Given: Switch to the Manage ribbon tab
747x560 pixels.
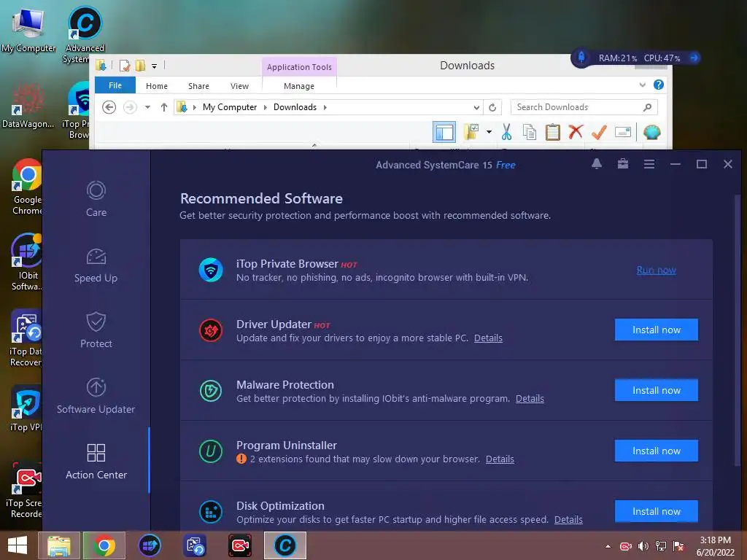Looking at the screenshot, I should (x=299, y=86).
